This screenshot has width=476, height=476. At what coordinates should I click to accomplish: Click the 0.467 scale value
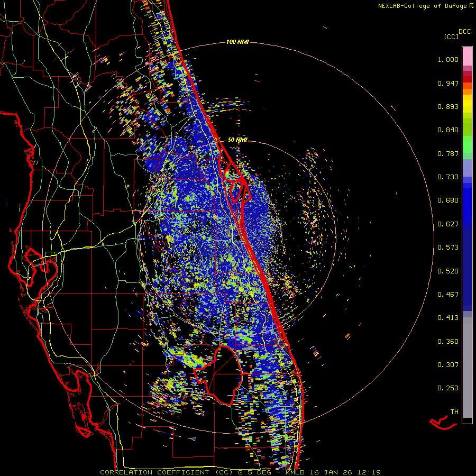[x=448, y=295]
